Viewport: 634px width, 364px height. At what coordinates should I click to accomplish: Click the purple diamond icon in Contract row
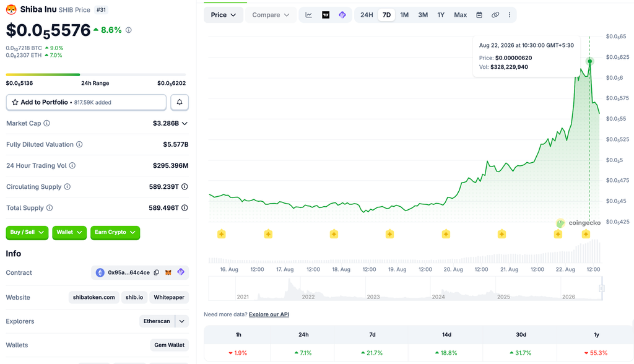[181, 272]
